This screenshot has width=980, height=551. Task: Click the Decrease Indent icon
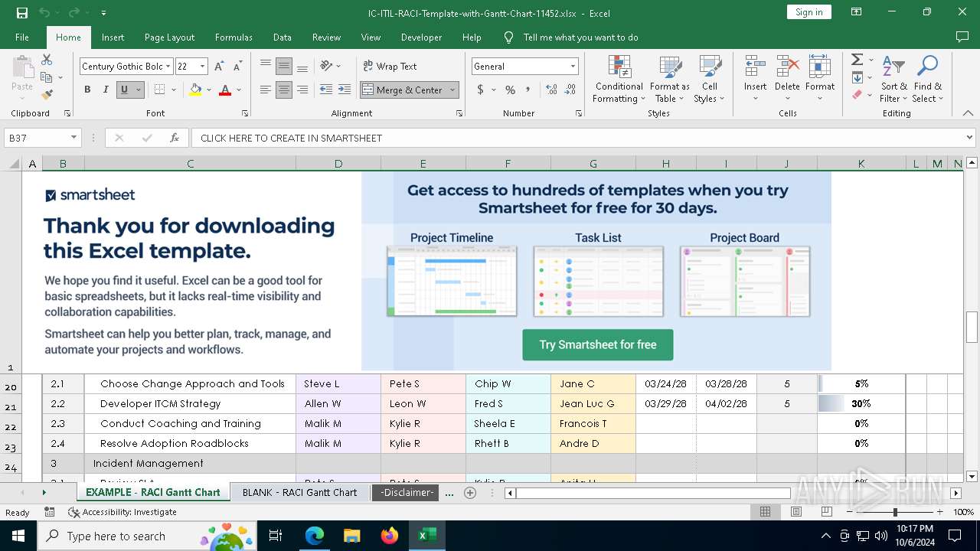326,90
